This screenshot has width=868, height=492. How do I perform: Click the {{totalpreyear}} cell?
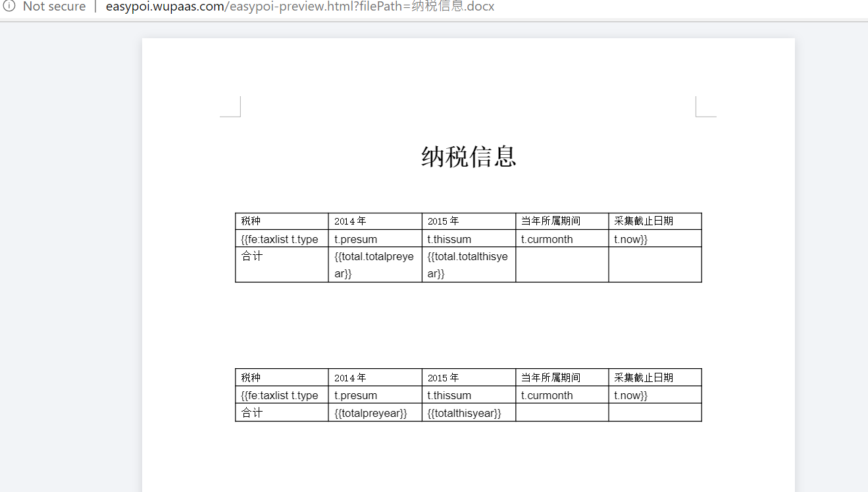pyautogui.click(x=375, y=413)
